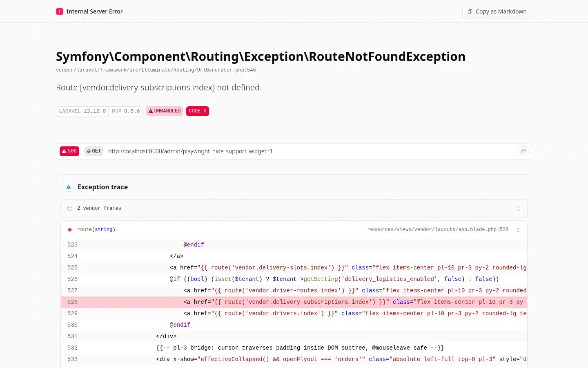Click the Copy as Markdown button
The image size is (588, 368).
497,11
